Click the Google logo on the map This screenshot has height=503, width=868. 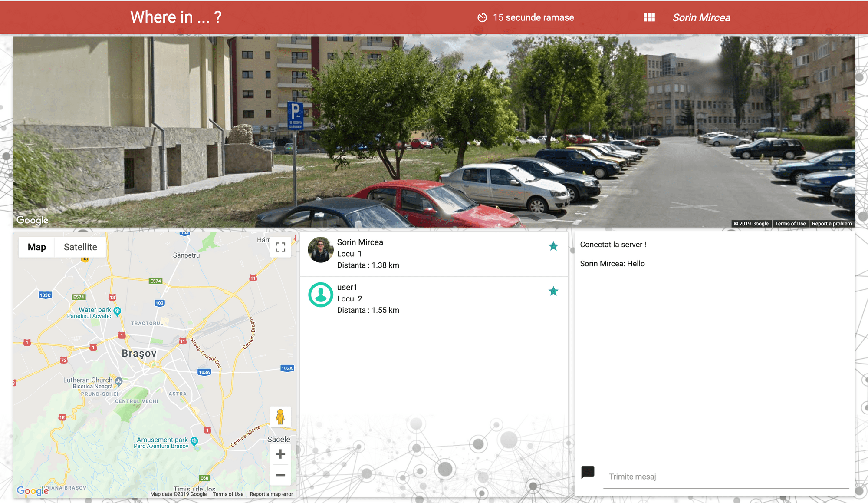pyautogui.click(x=33, y=490)
